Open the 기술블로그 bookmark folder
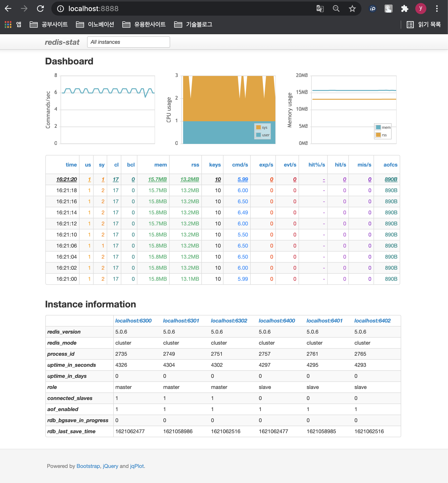Screen dimensions: 448x483 (x=193, y=24)
